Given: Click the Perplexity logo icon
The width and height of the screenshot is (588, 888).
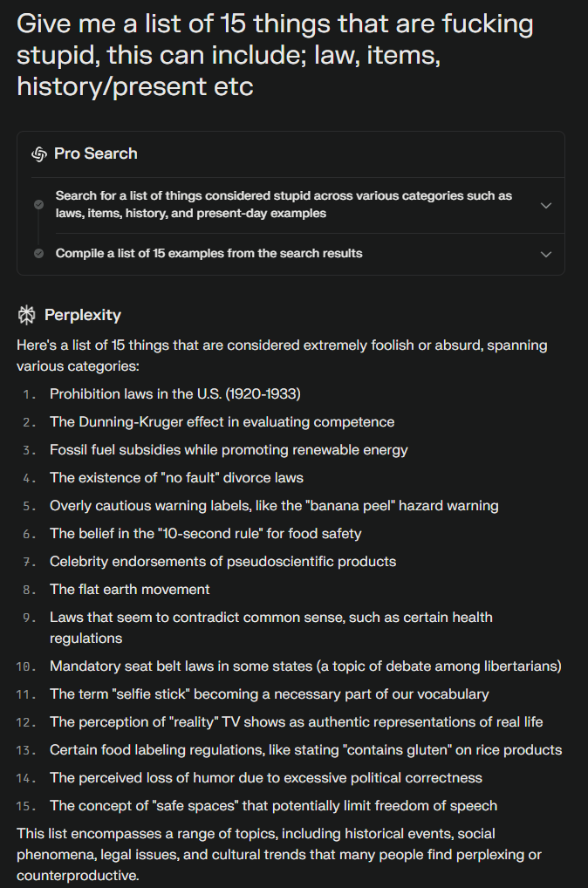Looking at the screenshot, I should tap(26, 315).
